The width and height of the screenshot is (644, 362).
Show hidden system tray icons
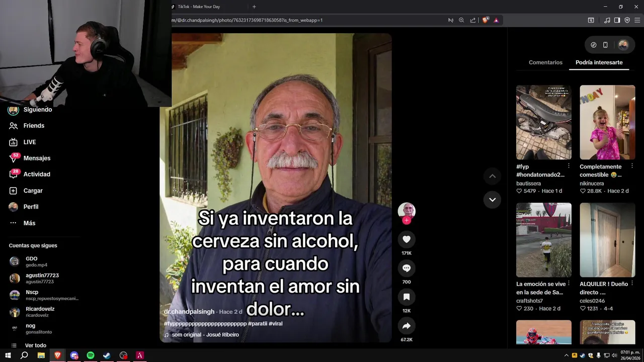(x=567, y=355)
